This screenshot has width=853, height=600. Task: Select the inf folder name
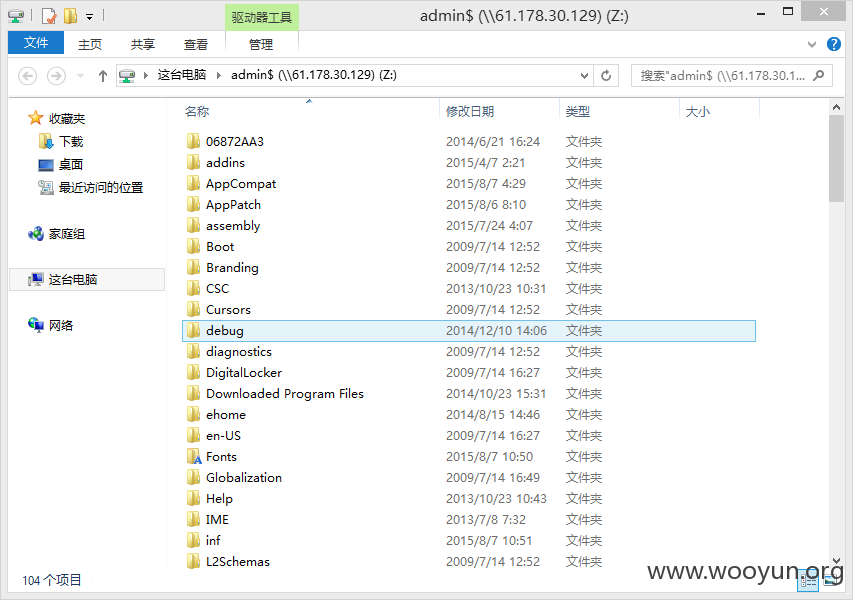tap(213, 541)
